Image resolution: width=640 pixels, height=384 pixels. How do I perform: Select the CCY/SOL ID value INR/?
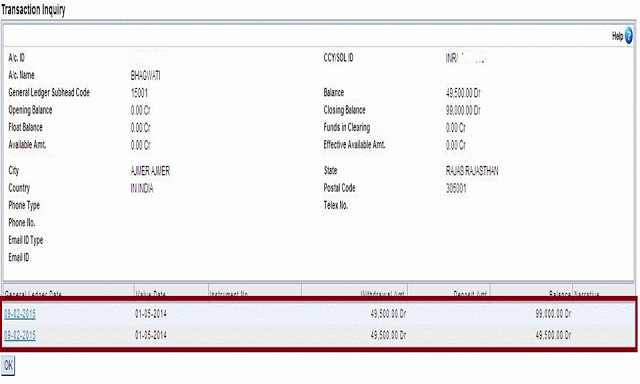point(452,58)
